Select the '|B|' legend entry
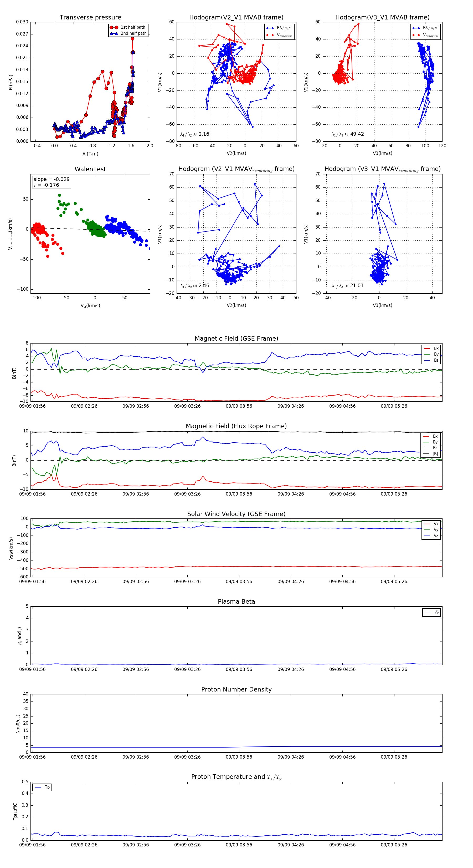The height and width of the screenshot is (868, 473). pos(431,454)
